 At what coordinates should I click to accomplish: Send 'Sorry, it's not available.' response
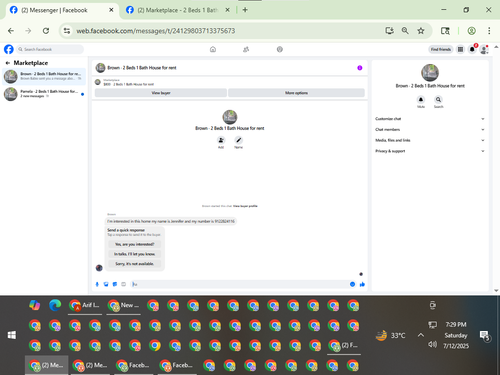[x=135, y=264]
